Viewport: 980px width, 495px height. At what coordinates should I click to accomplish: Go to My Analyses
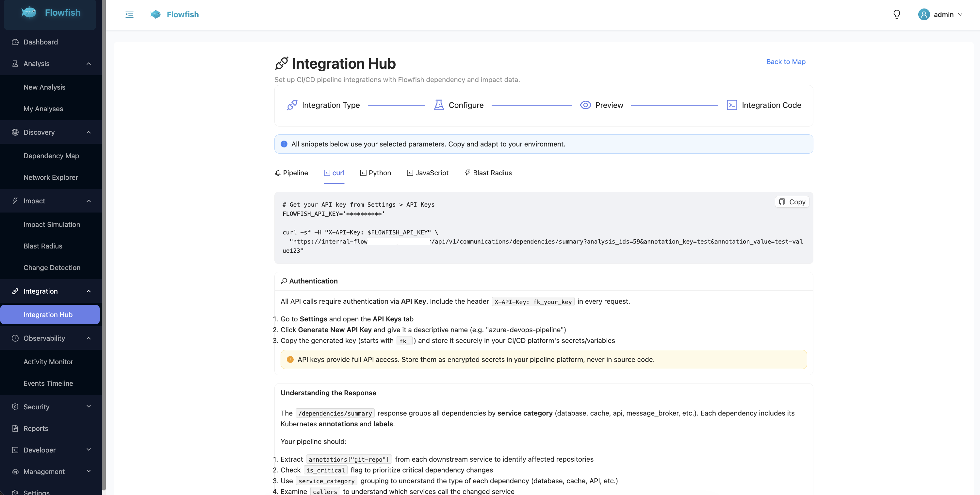[x=43, y=109]
